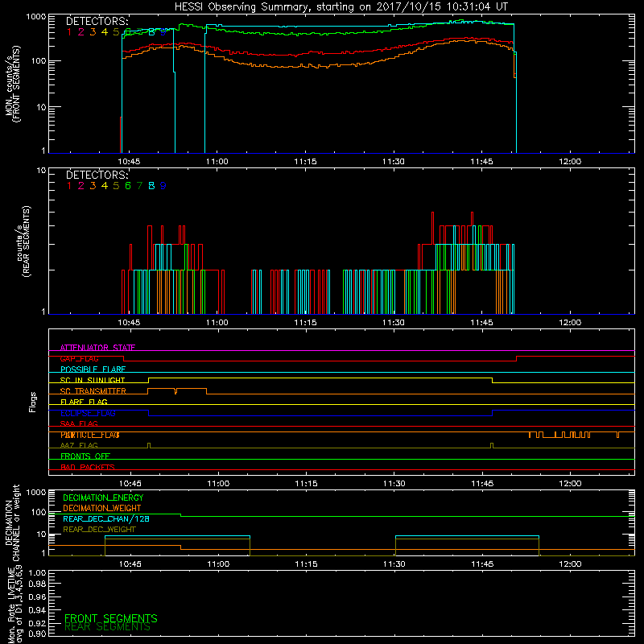Click the FRONT SEGMENTS livetime label
Image resolution: width=644 pixels, height=644 pixels.
111,618
